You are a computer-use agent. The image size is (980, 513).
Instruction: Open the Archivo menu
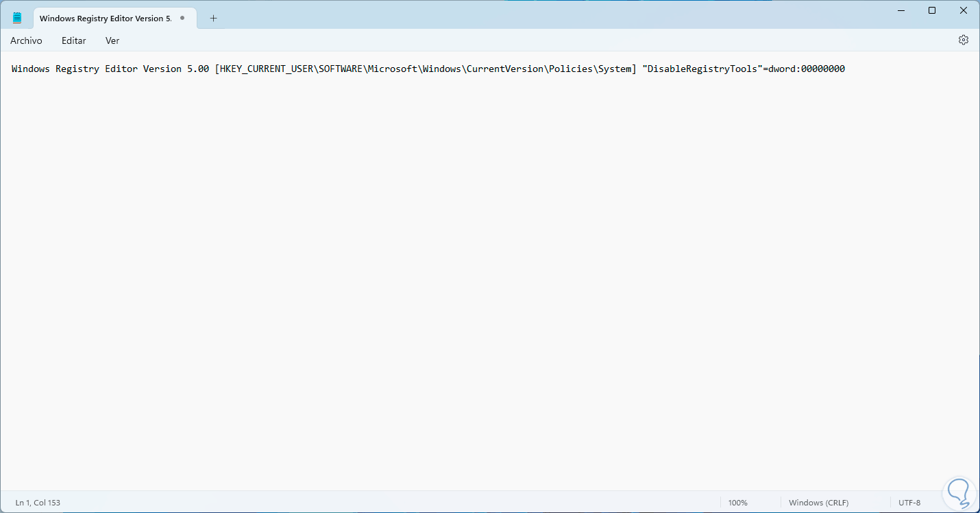coord(26,40)
